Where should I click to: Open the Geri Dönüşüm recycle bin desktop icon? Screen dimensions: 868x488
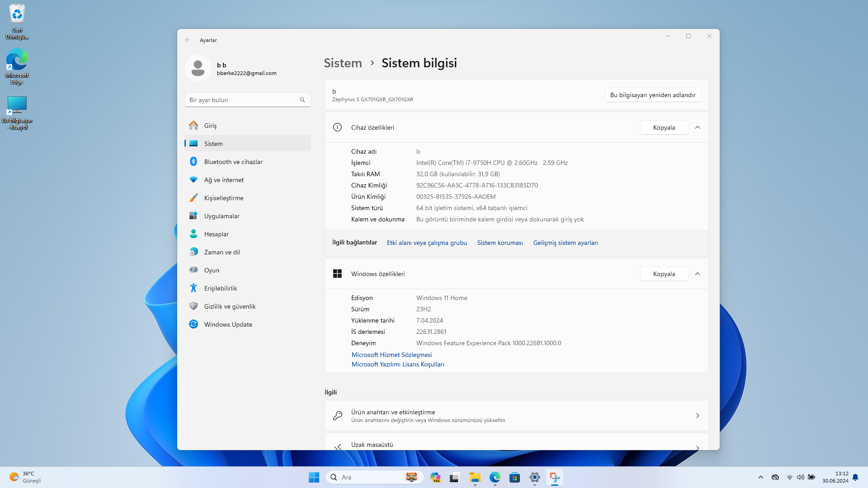tap(17, 22)
